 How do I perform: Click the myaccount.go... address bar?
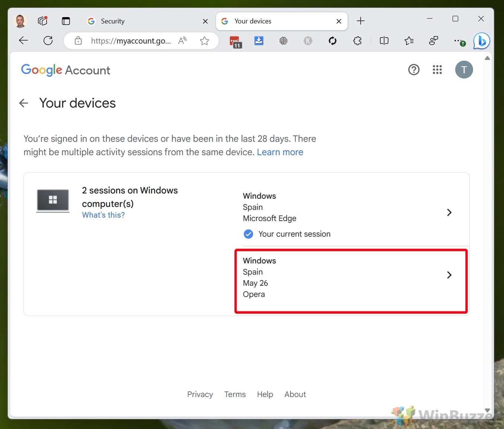131,41
